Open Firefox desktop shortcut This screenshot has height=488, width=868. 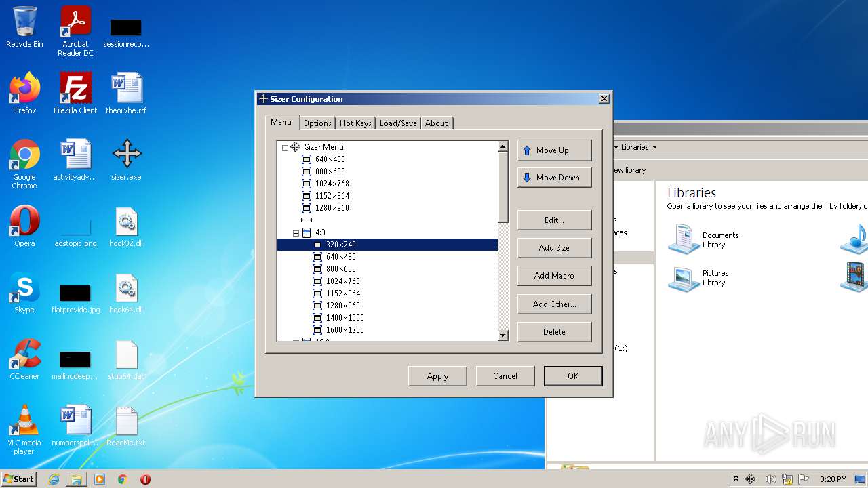(24, 94)
